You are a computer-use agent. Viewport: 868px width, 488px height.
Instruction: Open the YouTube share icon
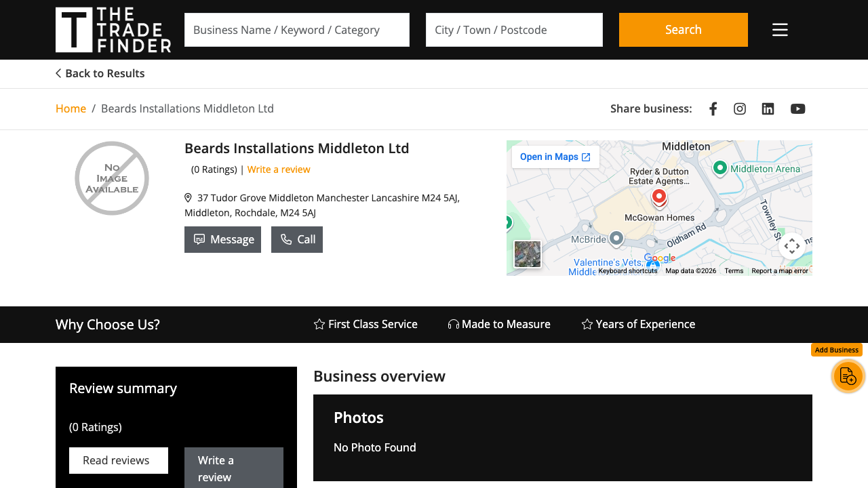click(797, 108)
